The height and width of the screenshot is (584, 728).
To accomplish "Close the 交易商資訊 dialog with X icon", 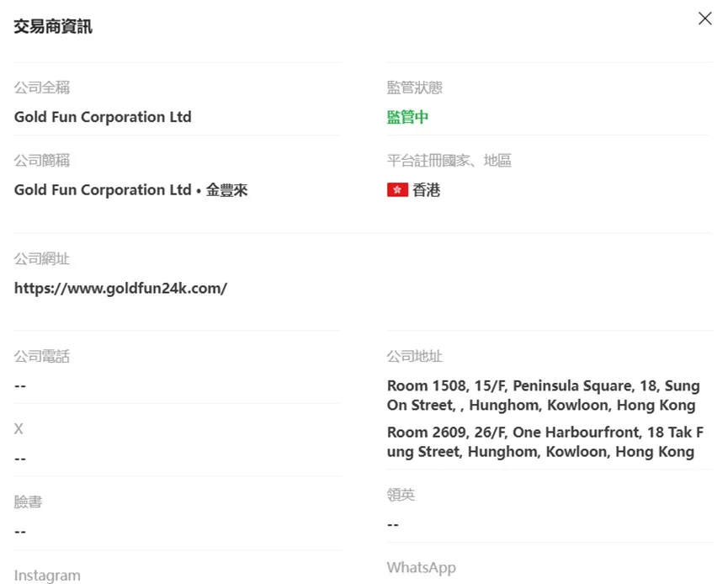I will pyautogui.click(x=704, y=19).
